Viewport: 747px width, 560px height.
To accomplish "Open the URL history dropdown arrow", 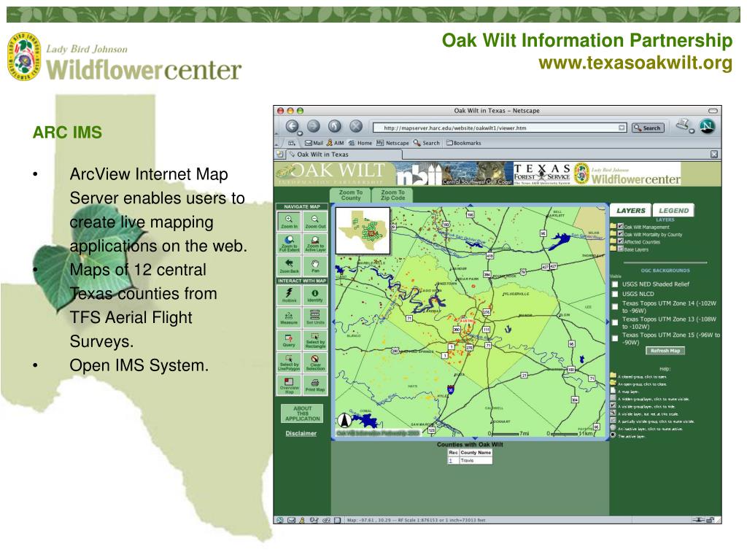I will tap(622, 128).
